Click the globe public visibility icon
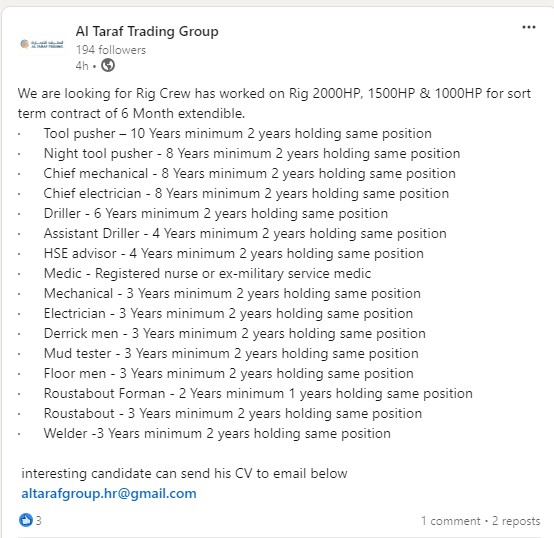 pyautogui.click(x=108, y=65)
